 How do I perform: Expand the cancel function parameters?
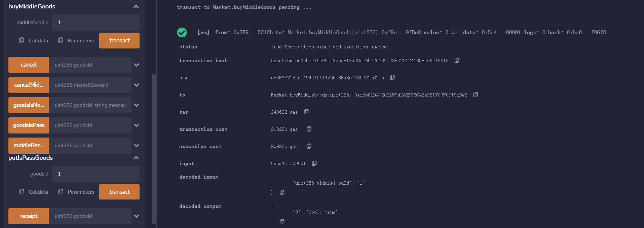[136, 65]
